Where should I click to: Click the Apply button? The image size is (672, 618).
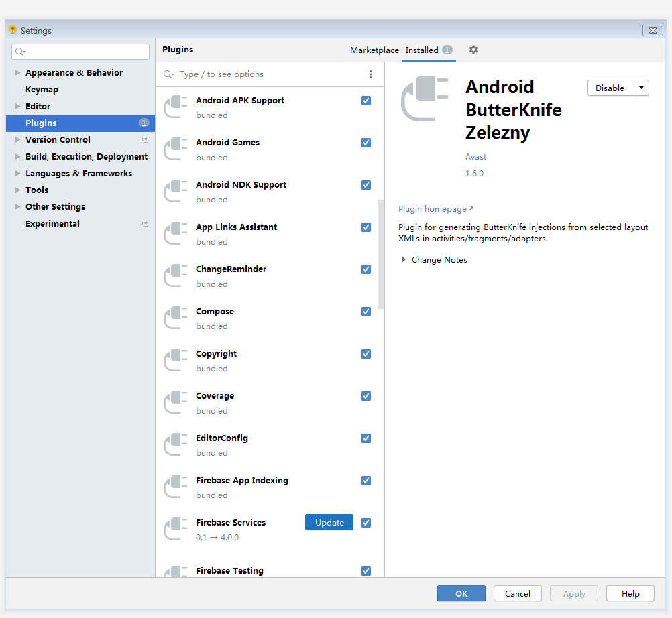[574, 593]
